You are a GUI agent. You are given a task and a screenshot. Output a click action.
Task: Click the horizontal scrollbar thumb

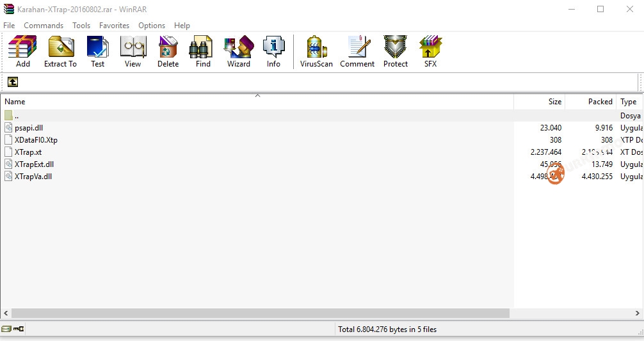pyautogui.click(x=261, y=313)
